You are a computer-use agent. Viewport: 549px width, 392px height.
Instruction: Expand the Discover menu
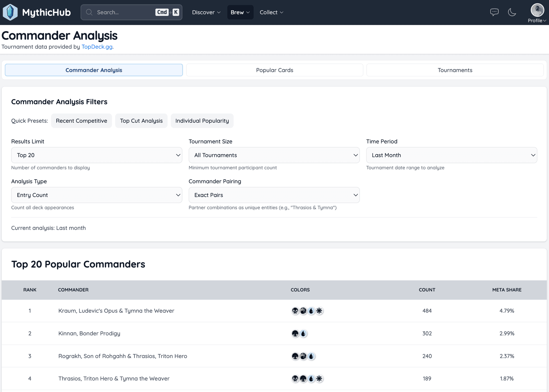pos(206,12)
